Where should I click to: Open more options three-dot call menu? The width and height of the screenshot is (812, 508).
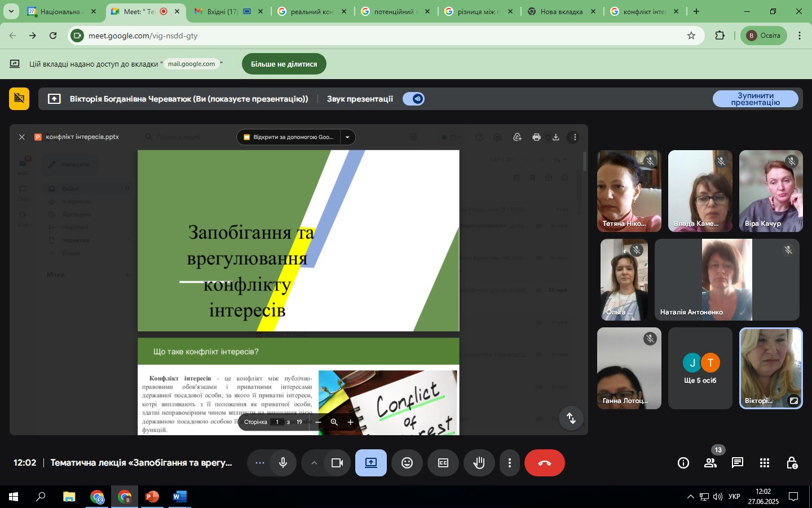click(510, 463)
